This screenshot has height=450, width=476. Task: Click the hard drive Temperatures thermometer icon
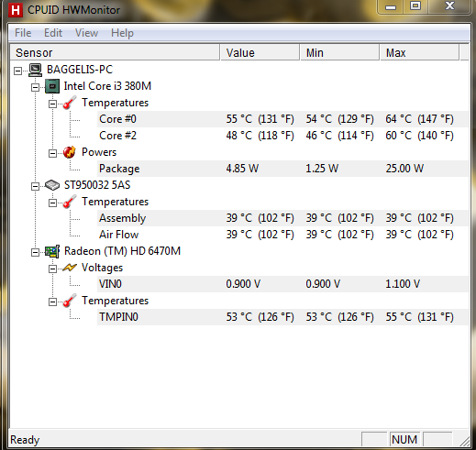pyautogui.click(x=70, y=202)
